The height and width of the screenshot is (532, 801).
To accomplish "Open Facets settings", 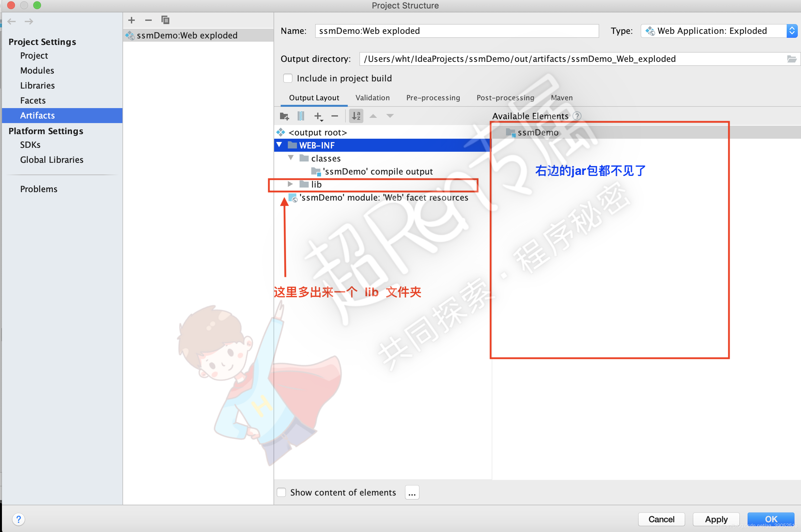I will click(33, 100).
